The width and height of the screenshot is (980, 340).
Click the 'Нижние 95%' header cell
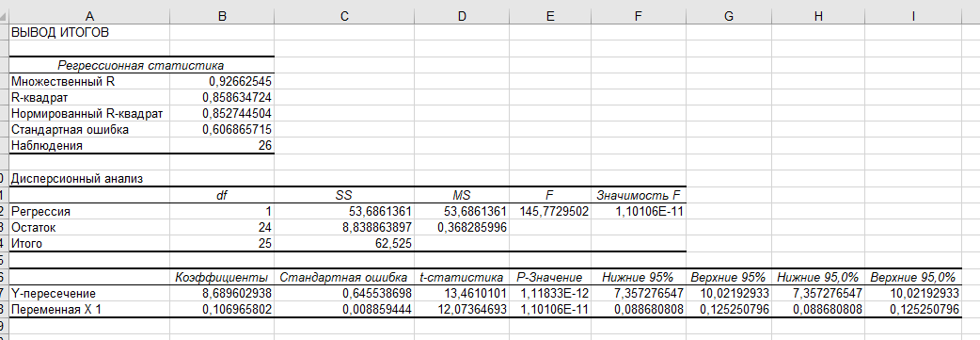(638, 277)
